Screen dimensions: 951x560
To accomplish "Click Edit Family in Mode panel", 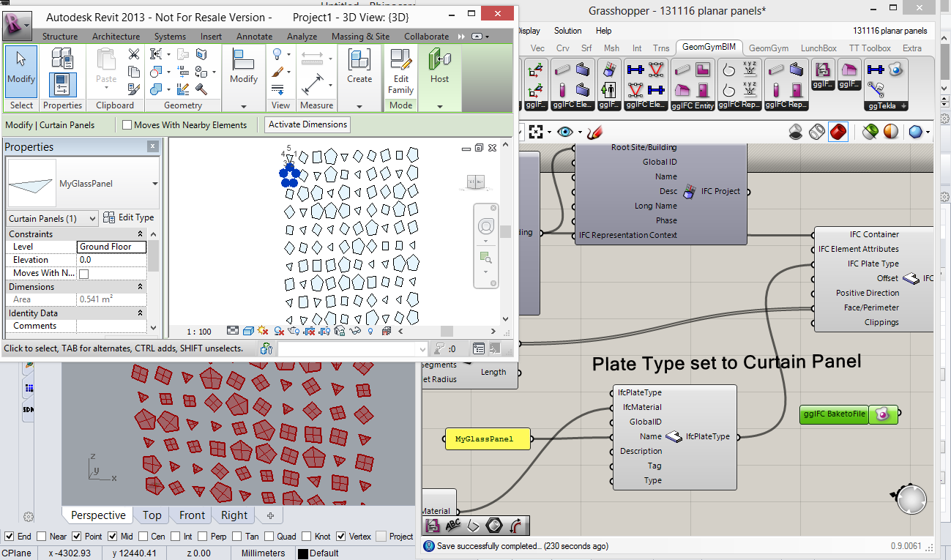I will 401,72.
